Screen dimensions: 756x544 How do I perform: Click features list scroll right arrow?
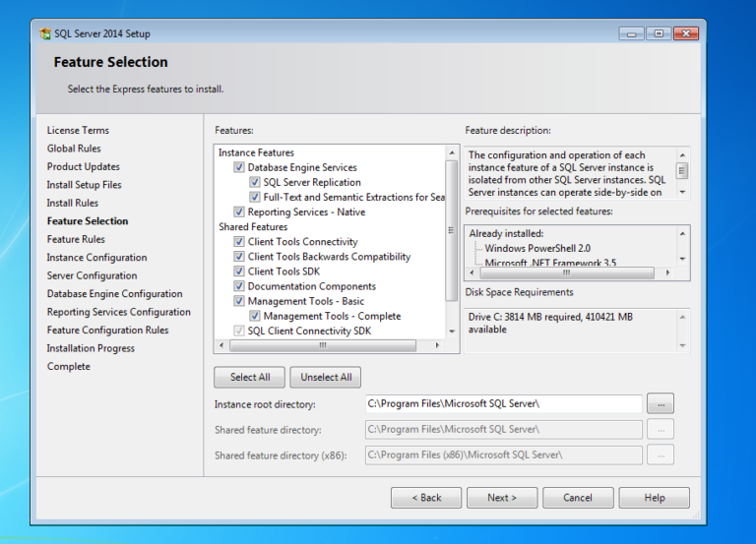[x=437, y=345]
